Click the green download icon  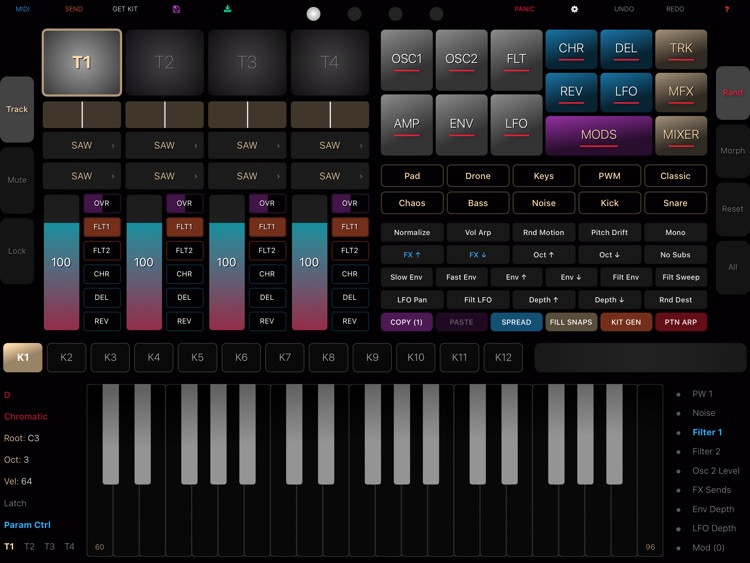pos(228,9)
